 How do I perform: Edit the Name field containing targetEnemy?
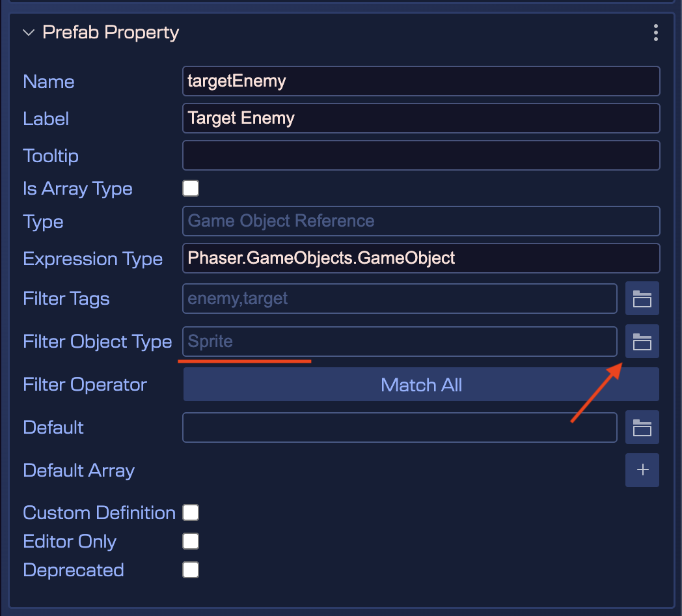click(x=420, y=81)
